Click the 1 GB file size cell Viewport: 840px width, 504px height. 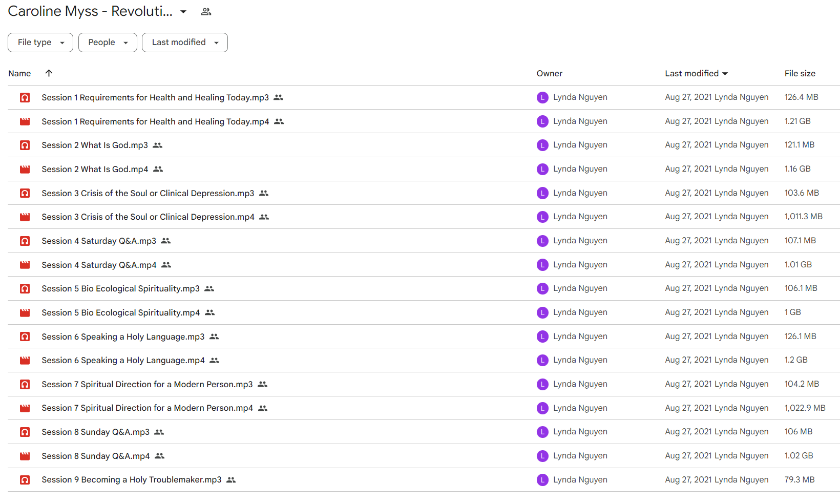tap(793, 312)
